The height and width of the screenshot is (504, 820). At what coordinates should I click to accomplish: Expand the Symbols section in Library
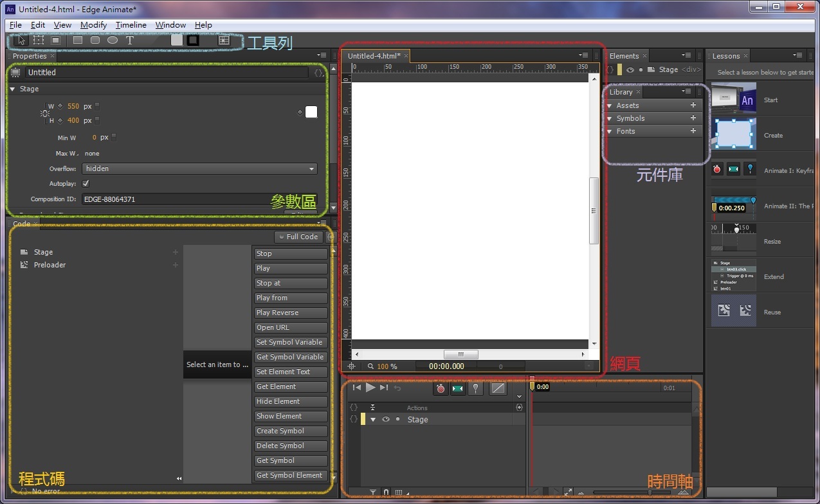pos(610,118)
